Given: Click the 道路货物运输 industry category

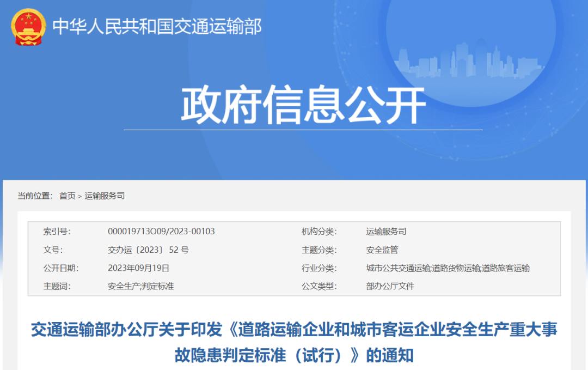Looking at the screenshot, I should click(456, 268).
